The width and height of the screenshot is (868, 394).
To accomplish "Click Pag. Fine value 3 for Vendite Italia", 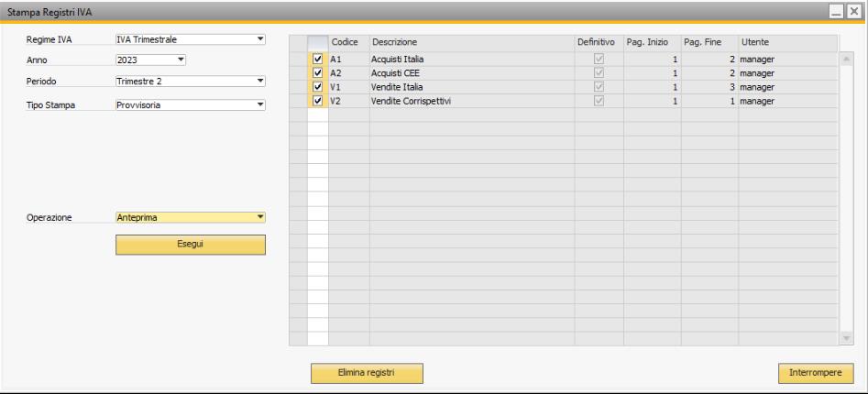I will point(709,87).
